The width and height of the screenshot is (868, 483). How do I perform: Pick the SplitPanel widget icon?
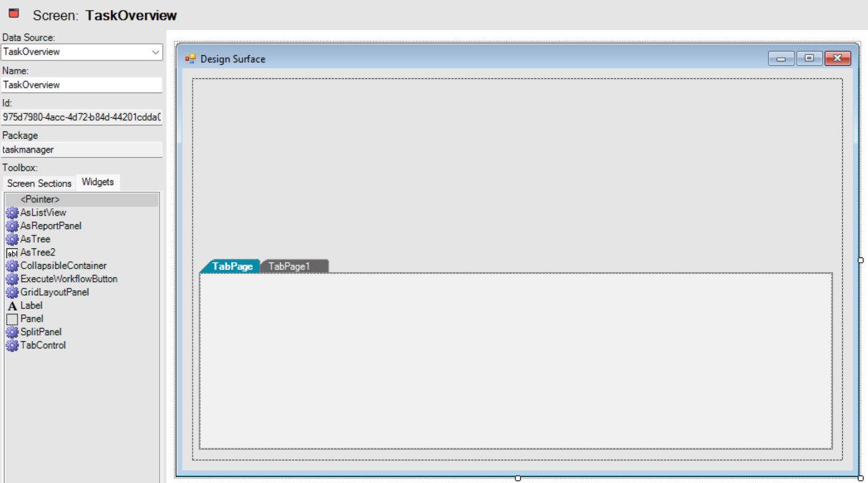click(x=12, y=332)
